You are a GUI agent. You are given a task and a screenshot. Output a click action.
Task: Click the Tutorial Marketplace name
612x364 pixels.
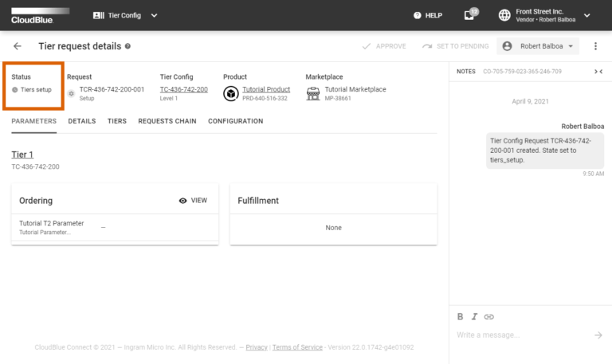[355, 89]
